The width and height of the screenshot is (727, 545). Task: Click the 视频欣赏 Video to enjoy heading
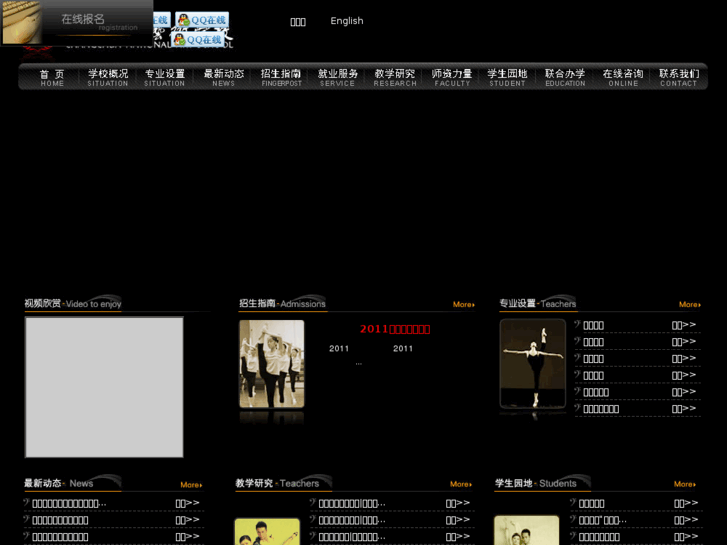point(73,304)
